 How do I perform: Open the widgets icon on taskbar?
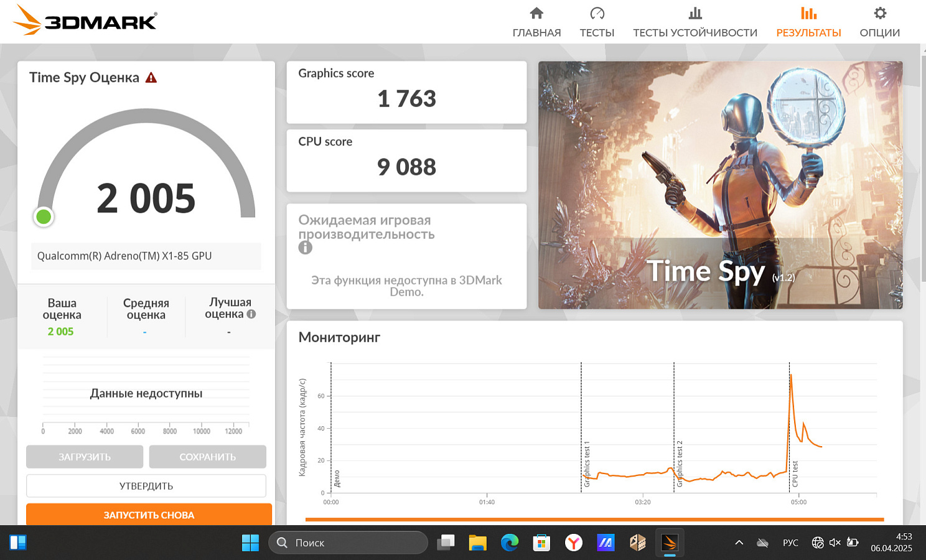point(18,543)
